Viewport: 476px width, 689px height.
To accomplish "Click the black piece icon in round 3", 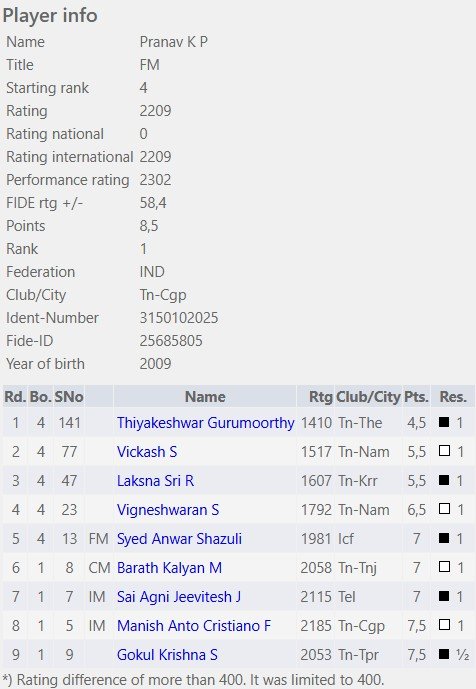I will click(x=444, y=480).
